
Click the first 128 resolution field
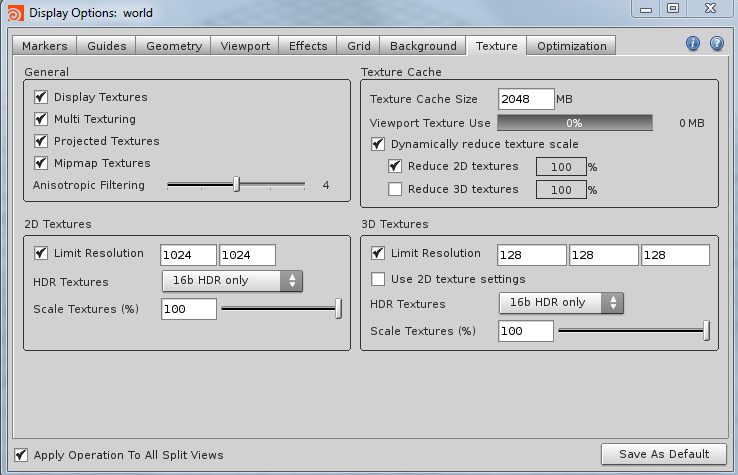pyautogui.click(x=532, y=255)
